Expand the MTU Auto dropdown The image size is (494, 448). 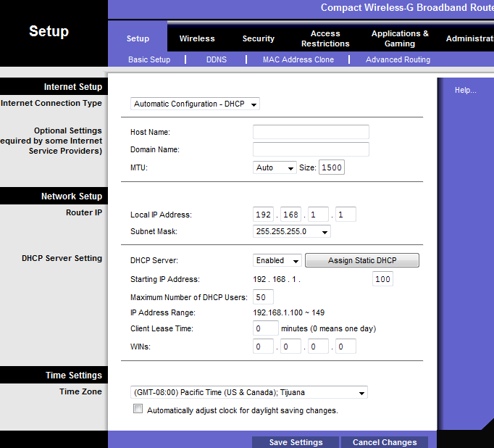pos(275,167)
